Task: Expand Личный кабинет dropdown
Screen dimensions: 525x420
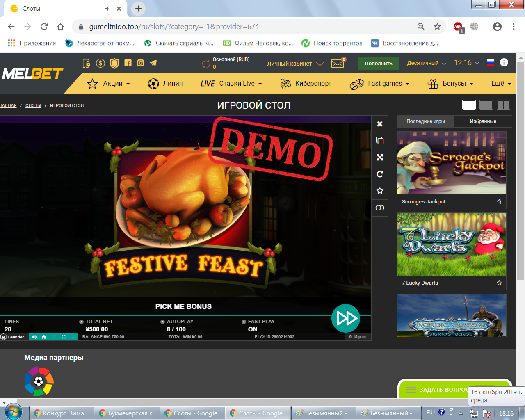Action: (x=295, y=64)
